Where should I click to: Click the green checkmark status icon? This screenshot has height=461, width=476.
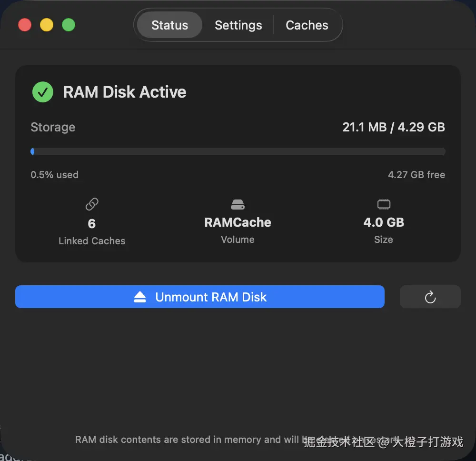[43, 92]
